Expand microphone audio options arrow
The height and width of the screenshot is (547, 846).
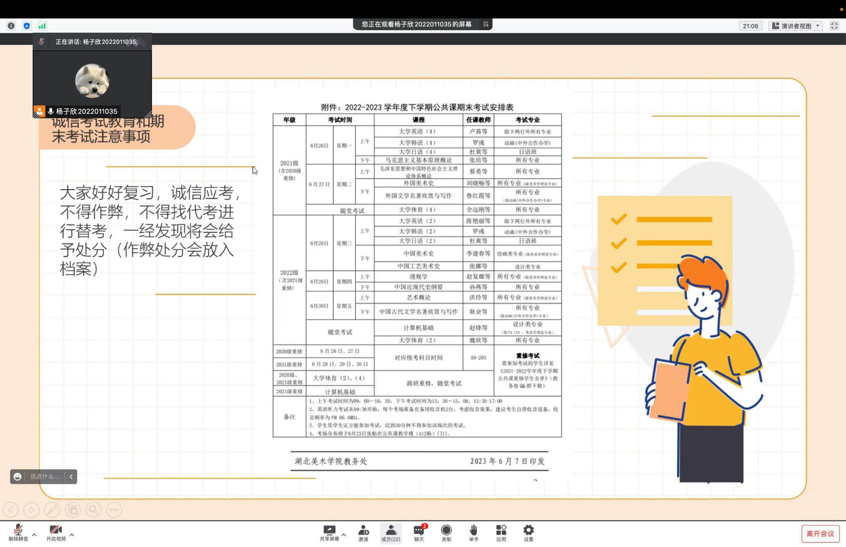click(x=34, y=535)
